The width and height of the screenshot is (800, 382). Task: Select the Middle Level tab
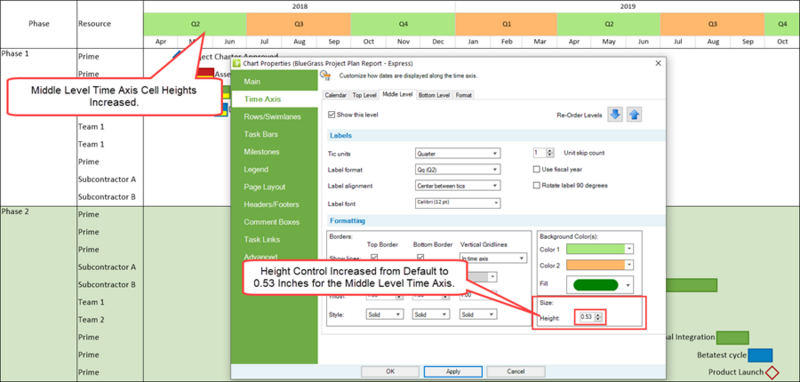pos(397,94)
